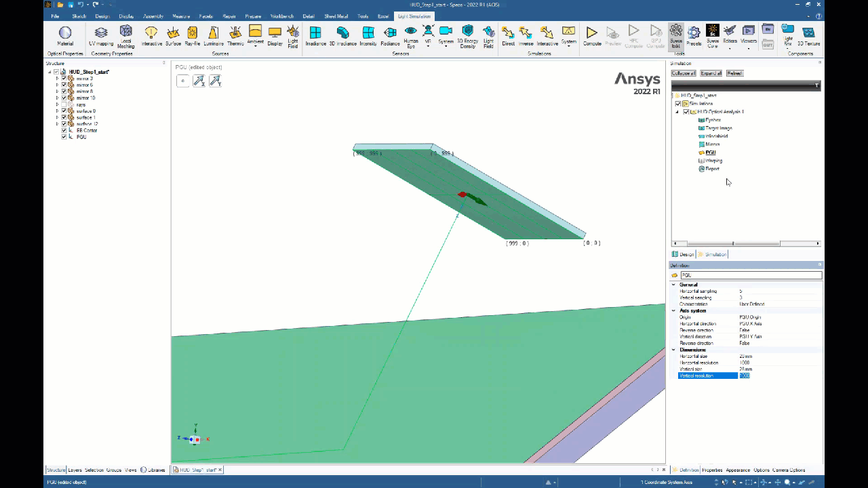Click the Compute button in ribbon

coord(592,37)
